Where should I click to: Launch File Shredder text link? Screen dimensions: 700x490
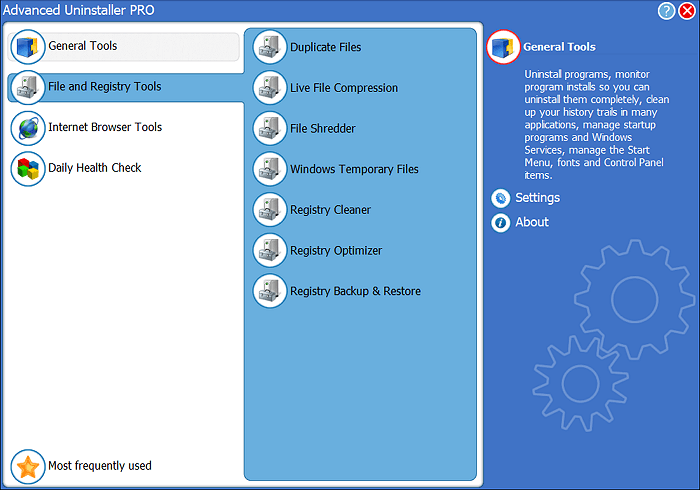(x=323, y=129)
